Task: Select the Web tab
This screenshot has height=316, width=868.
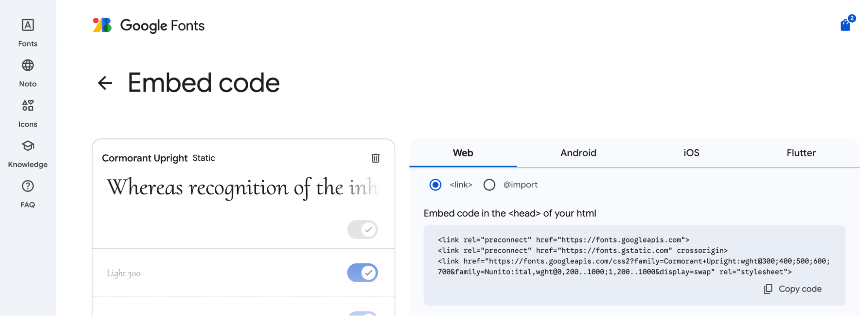Action: [463, 153]
